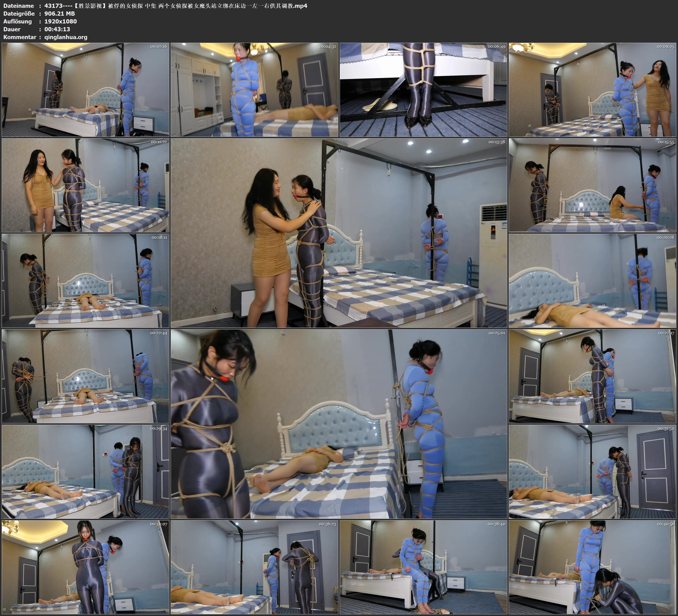
Task: Open the large thumbnail at 00:25:01
Action: [339, 424]
